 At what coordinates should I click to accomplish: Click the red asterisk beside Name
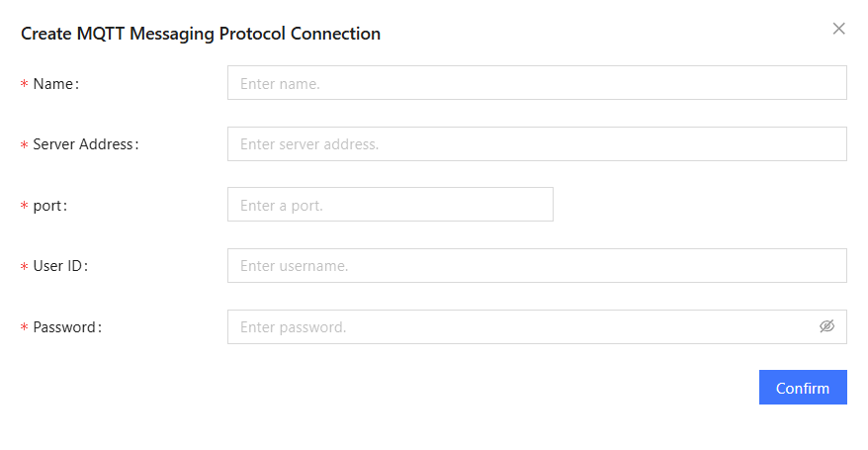tap(24, 86)
